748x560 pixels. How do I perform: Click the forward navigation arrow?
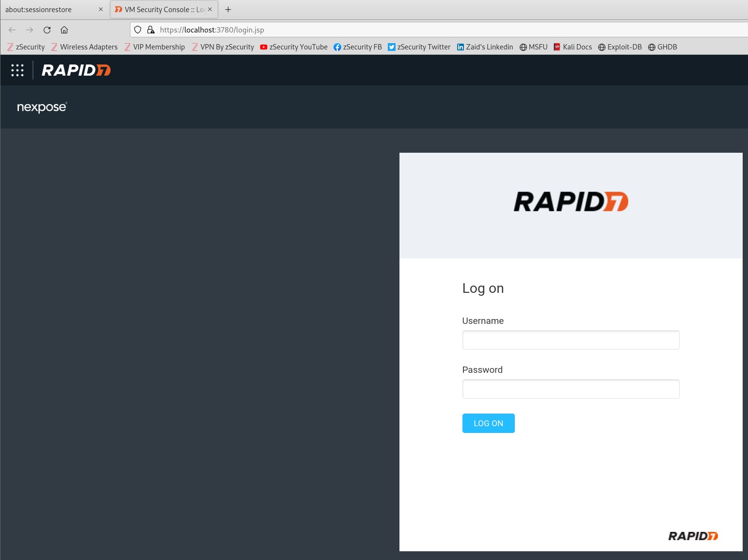click(30, 30)
